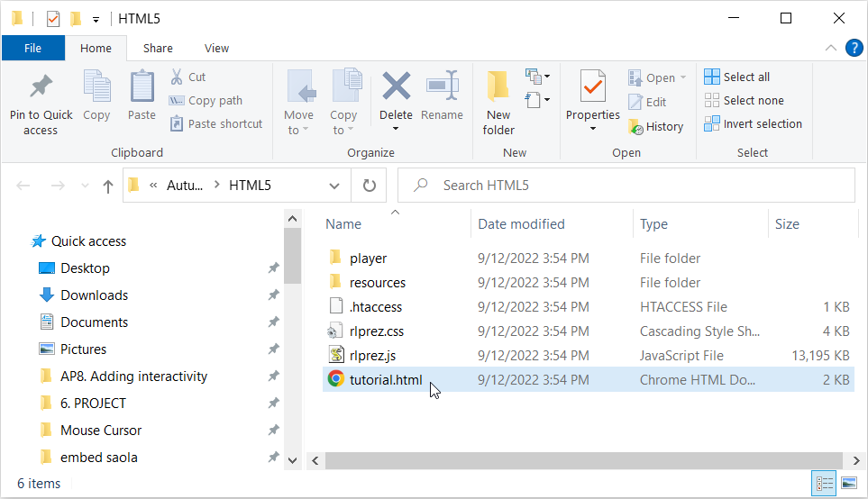The height and width of the screenshot is (499, 868).
Task: Click Pin to Quick access icon
Action: 41,86
